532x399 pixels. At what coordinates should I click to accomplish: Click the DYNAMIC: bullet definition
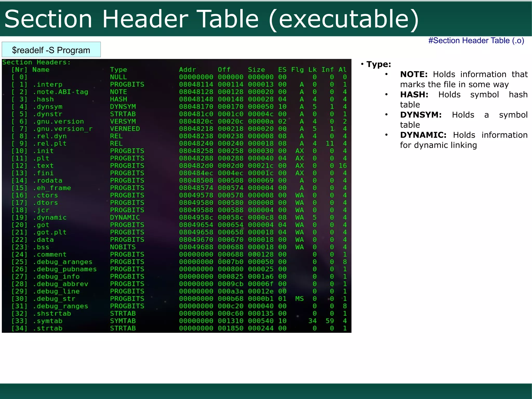(x=464, y=140)
